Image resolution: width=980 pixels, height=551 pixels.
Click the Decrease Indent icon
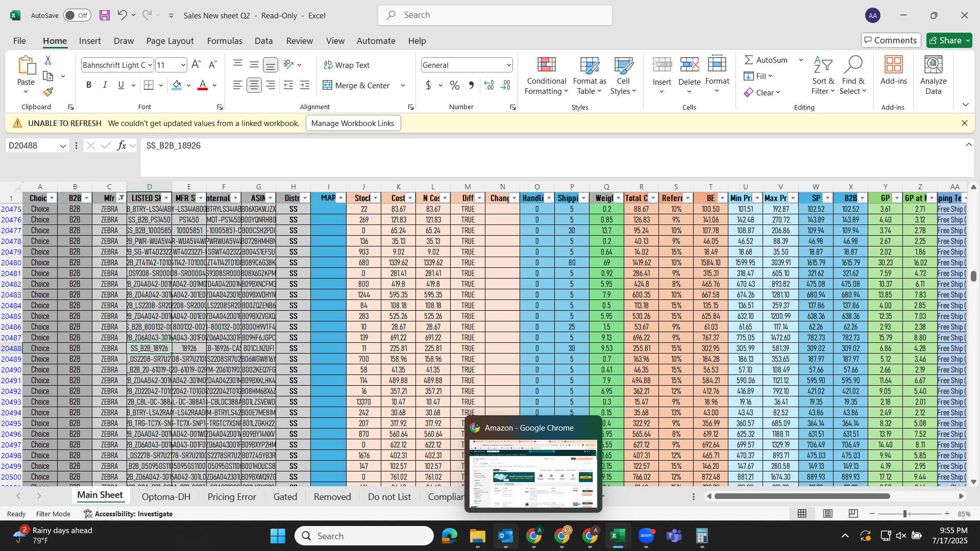click(288, 85)
